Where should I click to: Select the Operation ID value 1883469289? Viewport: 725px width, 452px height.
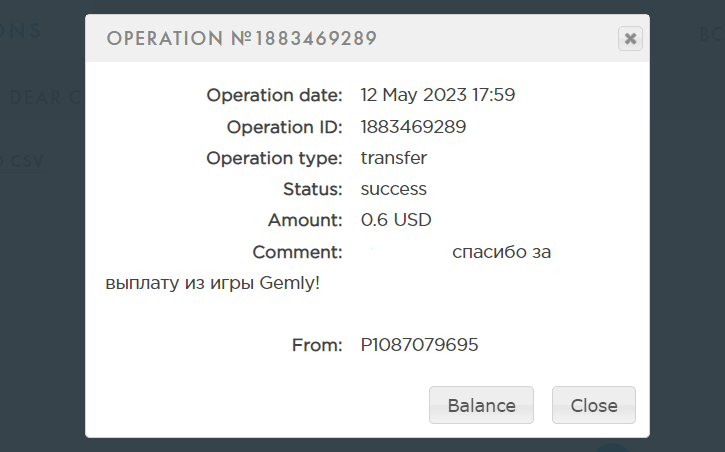coord(413,127)
